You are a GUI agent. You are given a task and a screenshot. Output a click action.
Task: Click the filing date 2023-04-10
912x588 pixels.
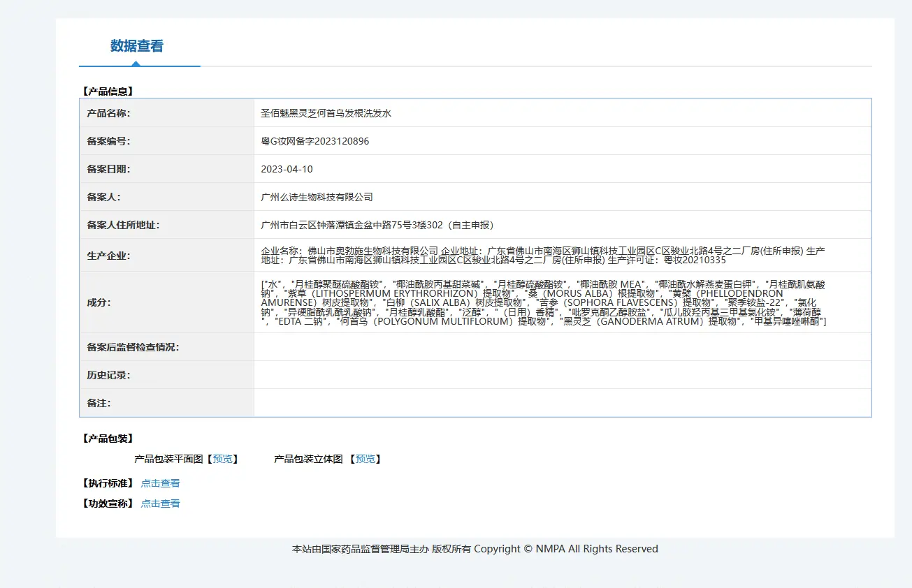click(287, 169)
